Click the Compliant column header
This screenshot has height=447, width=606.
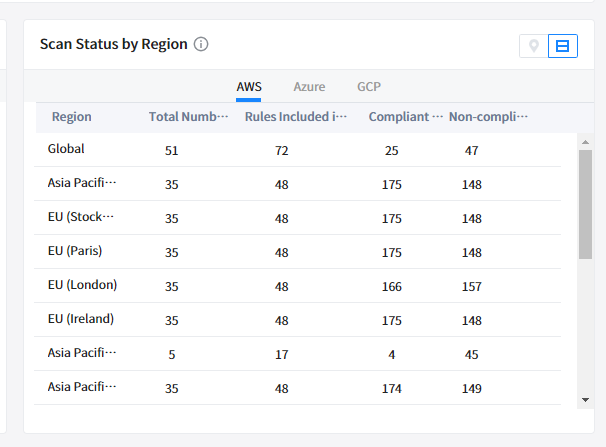[x=405, y=117]
